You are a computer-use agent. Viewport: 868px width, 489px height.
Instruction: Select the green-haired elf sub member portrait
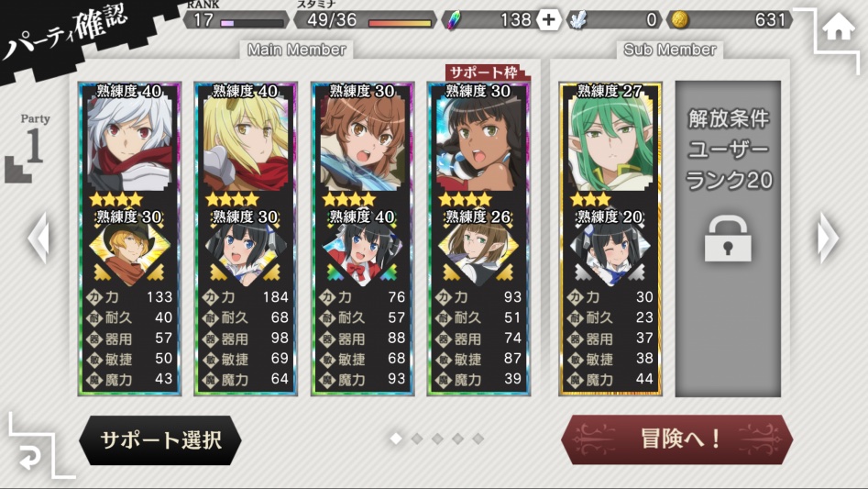(x=610, y=143)
